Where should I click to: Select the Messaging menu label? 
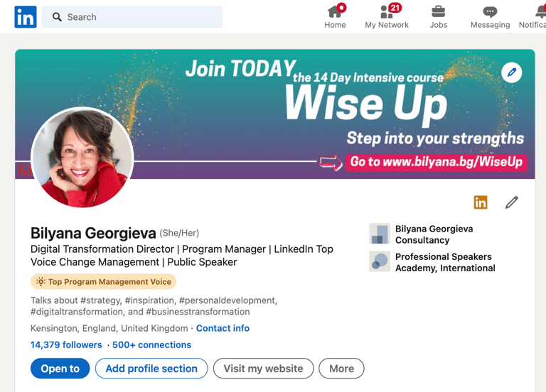point(490,25)
